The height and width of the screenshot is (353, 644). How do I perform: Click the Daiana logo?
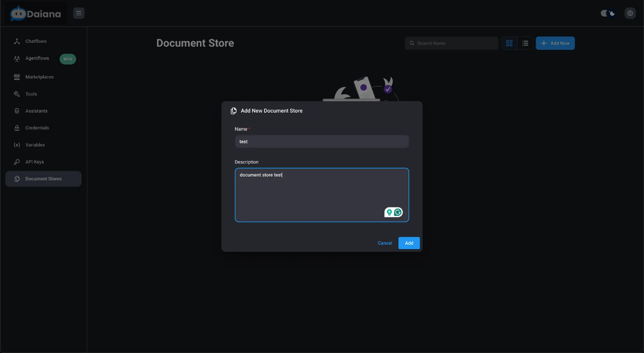click(36, 14)
